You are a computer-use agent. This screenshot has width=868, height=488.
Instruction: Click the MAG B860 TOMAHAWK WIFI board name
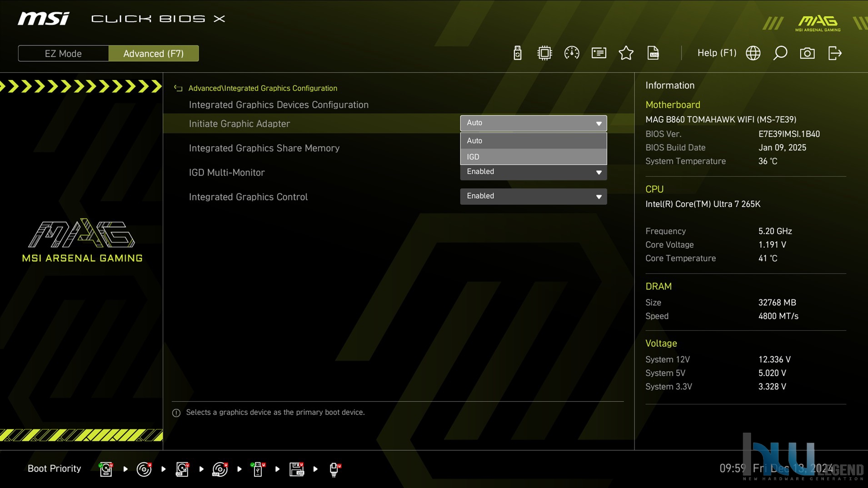pyautogui.click(x=721, y=120)
